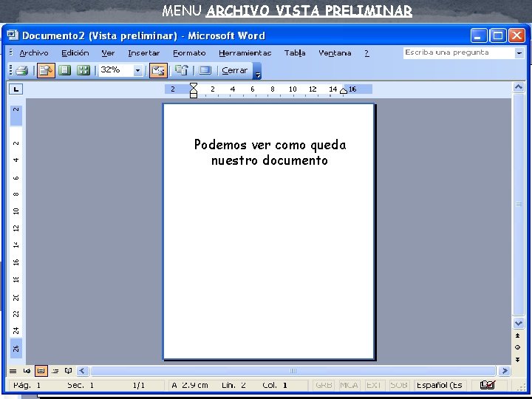This screenshot has height=399, width=532.
Task: Toggle the EXT extend selection indicator
Action: pyautogui.click(x=373, y=386)
